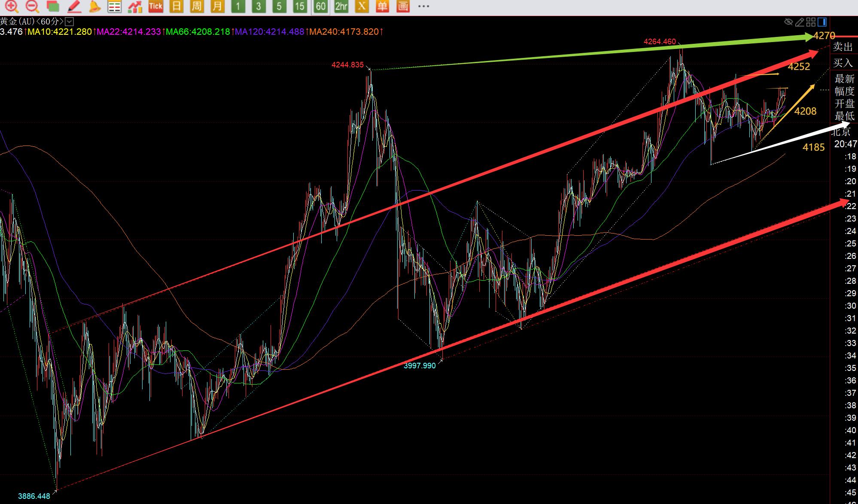Click the zoom out magnifier icon
Viewport: 858px width, 504px height.
(32, 6)
